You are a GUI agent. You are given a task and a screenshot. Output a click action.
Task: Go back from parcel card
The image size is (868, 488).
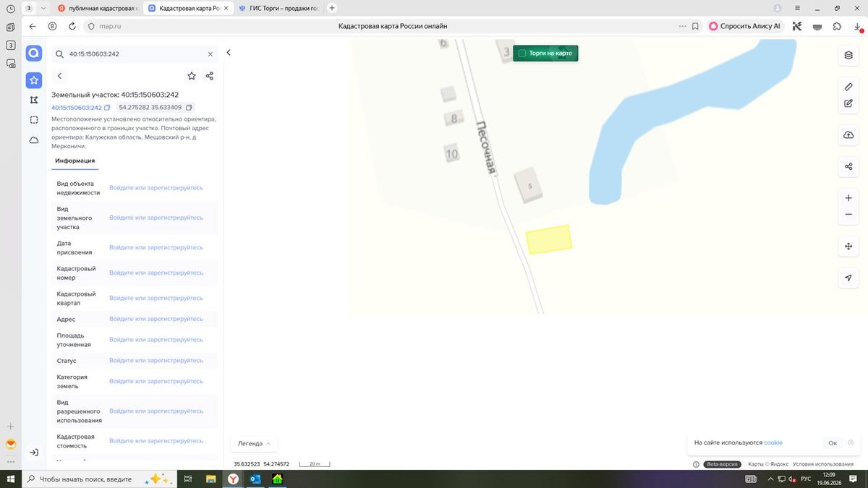59,76
